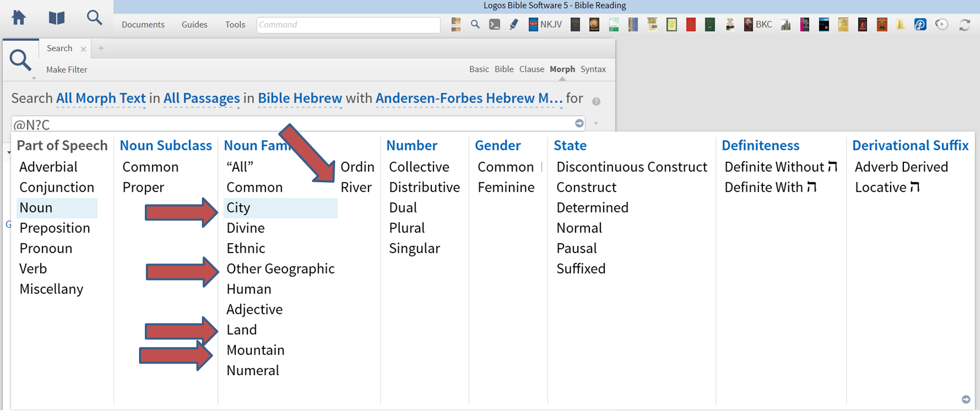
Task: Choose Feminine under Gender
Action: pos(506,187)
